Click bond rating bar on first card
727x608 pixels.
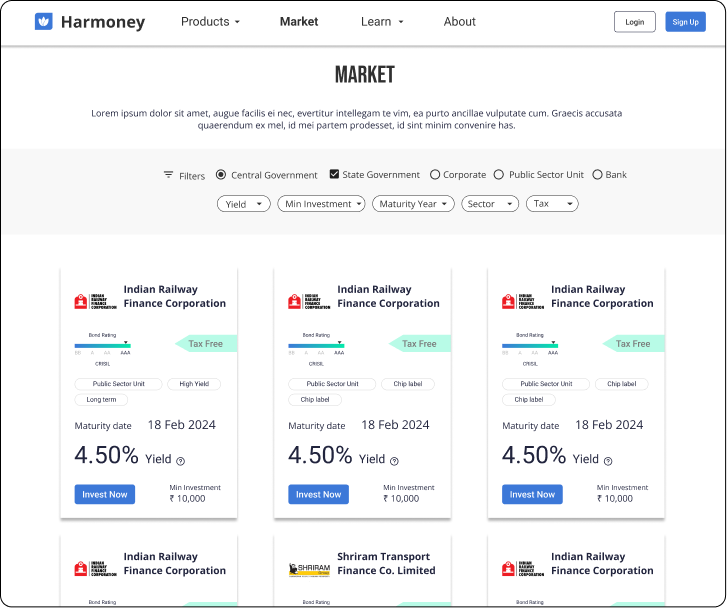(102, 346)
